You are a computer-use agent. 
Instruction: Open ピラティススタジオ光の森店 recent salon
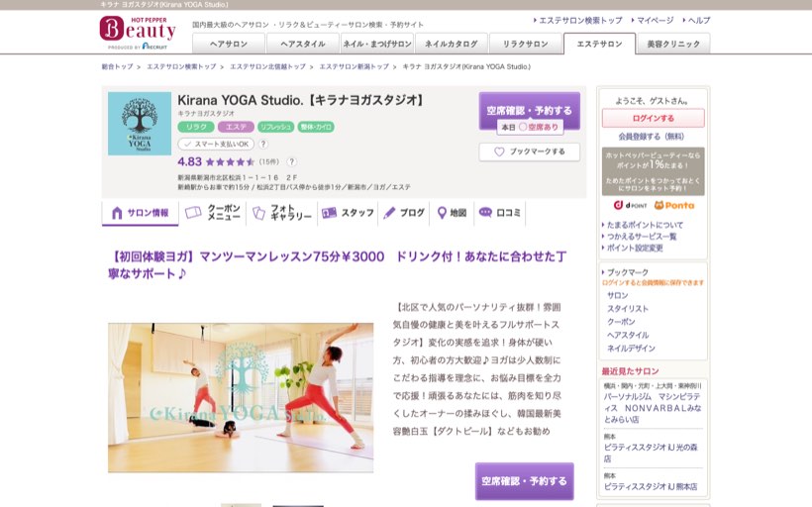coord(651,453)
